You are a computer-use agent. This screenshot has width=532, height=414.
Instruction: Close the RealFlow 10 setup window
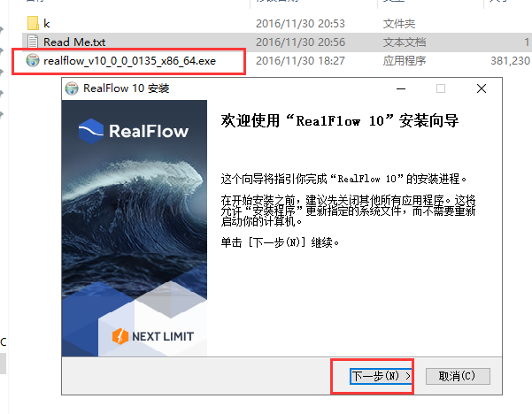(482, 88)
